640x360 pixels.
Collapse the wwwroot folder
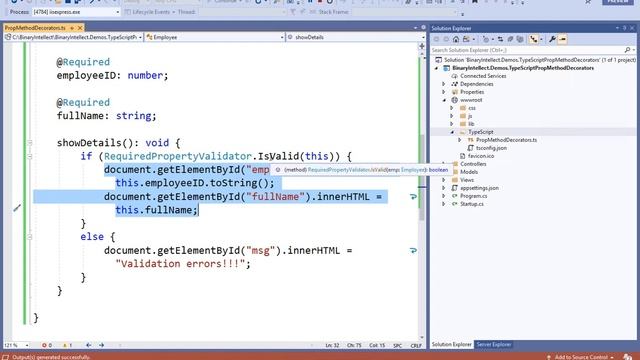[444, 100]
